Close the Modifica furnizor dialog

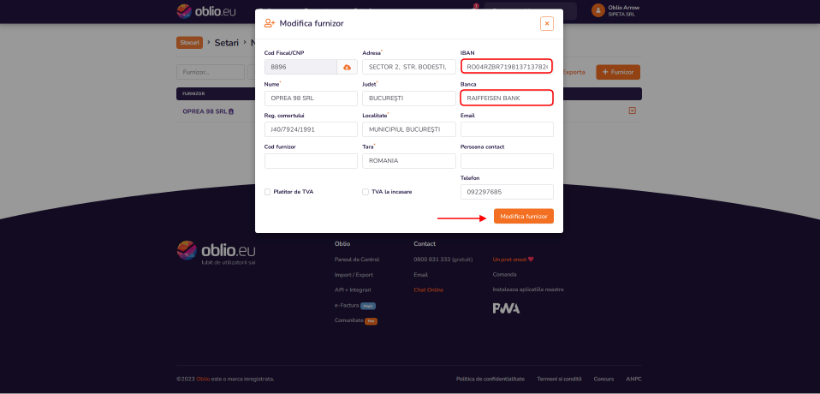pyautogui.click(x=546, y=24)
